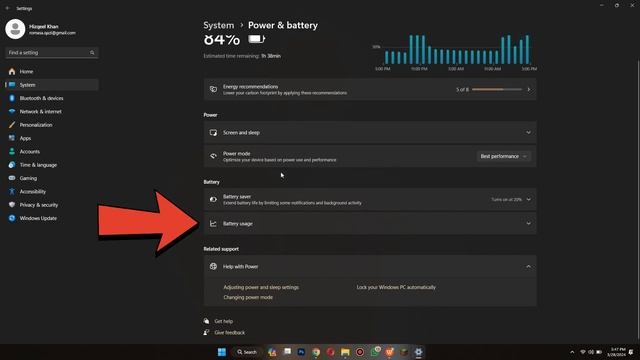The height and width of the screenshot is (360, 640).
Task: Open WhatsApp from the taskbar
Action: (375, 352)
